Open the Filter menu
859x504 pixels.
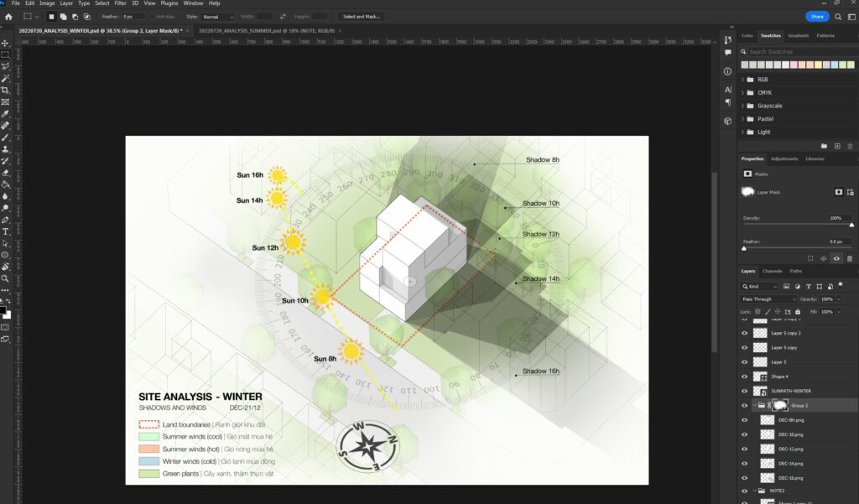click(121, 3)
